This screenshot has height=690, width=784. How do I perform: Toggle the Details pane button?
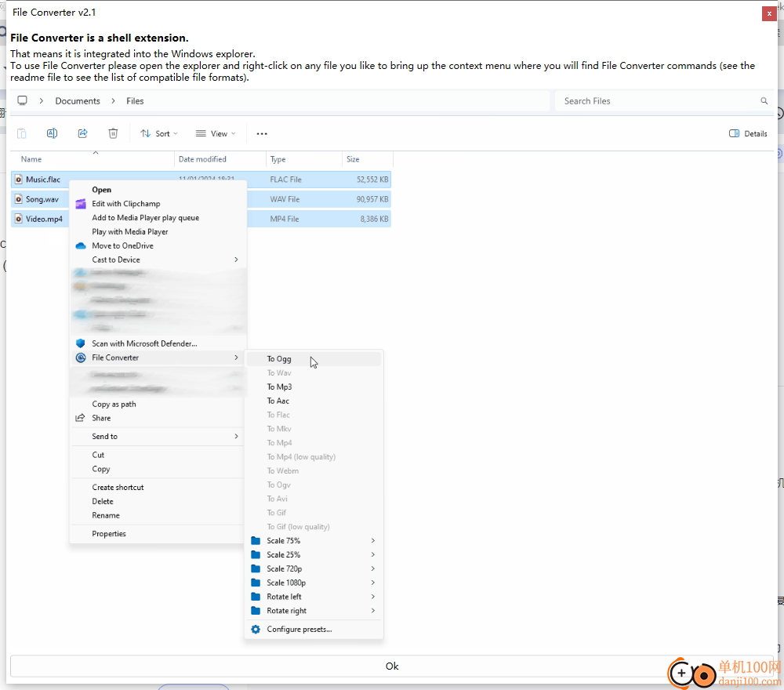(x=748, y=133)
